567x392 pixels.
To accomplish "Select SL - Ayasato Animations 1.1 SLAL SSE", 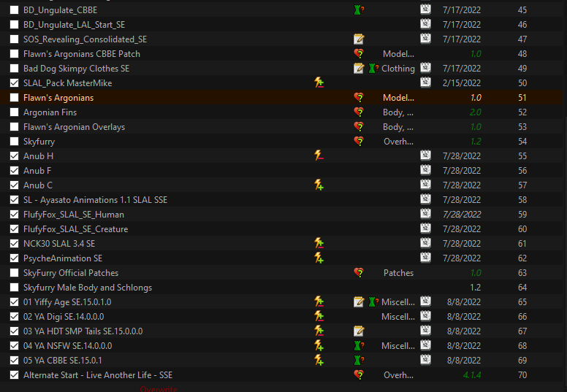I will [95, 200].
